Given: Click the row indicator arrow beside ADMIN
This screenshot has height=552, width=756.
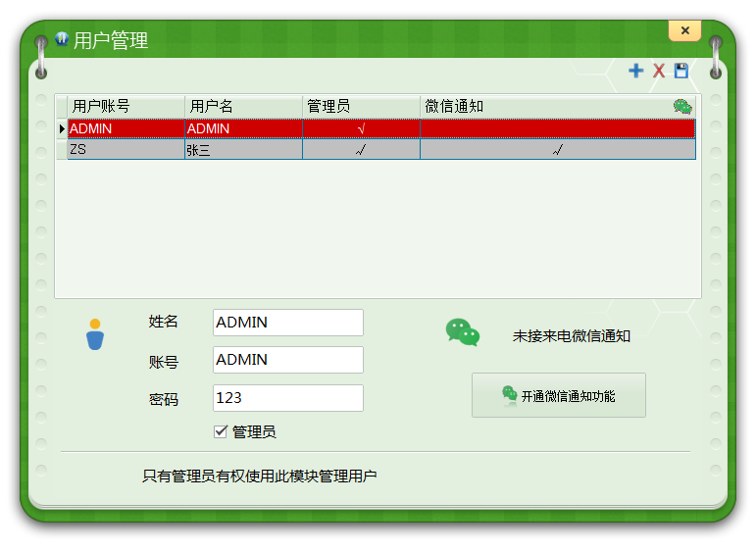Looking at the screenshot, I should (62, 128).
